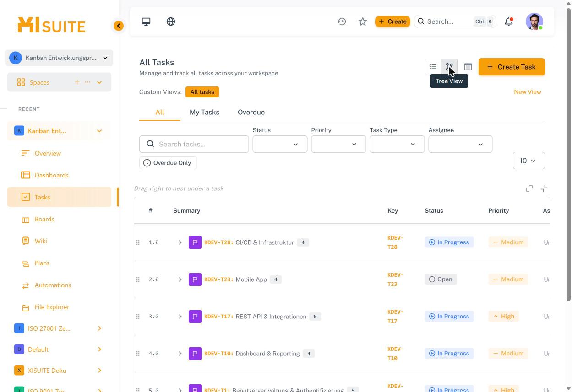This screenshot has height=392, width=572.
Task: Select the All tab
Action: (159, 112)
